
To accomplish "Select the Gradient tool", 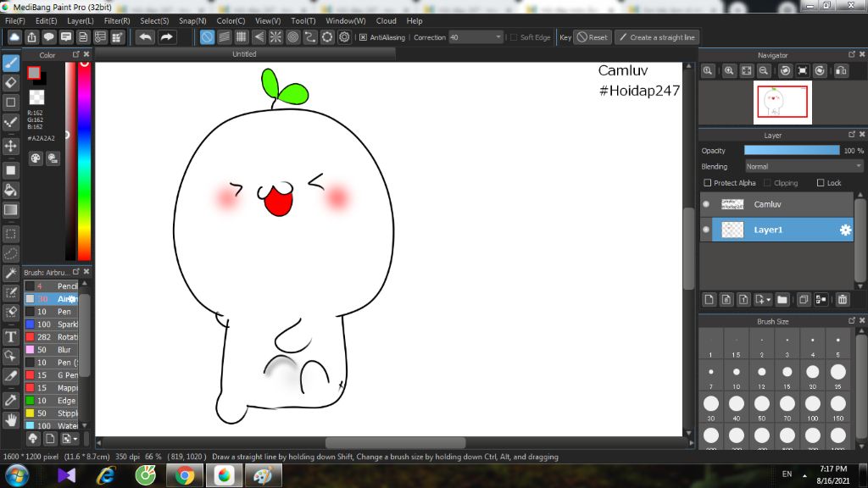I will 10,210.
